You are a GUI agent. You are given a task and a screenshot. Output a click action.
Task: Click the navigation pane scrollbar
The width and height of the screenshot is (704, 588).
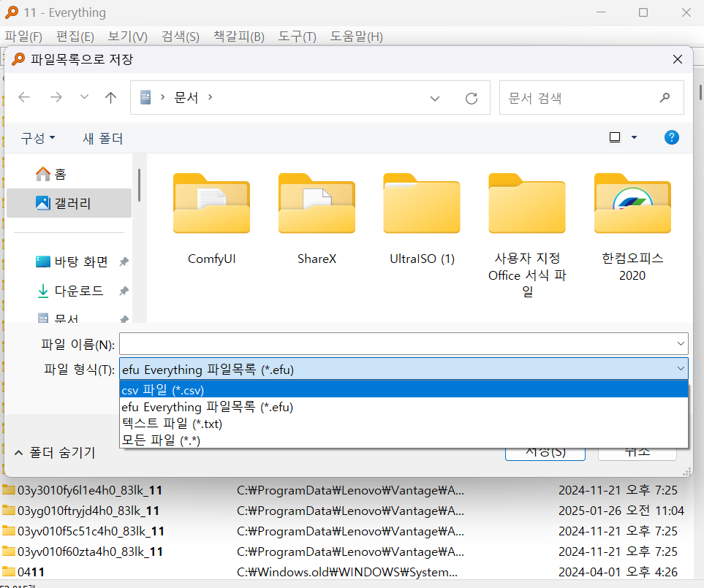(139, 186)
